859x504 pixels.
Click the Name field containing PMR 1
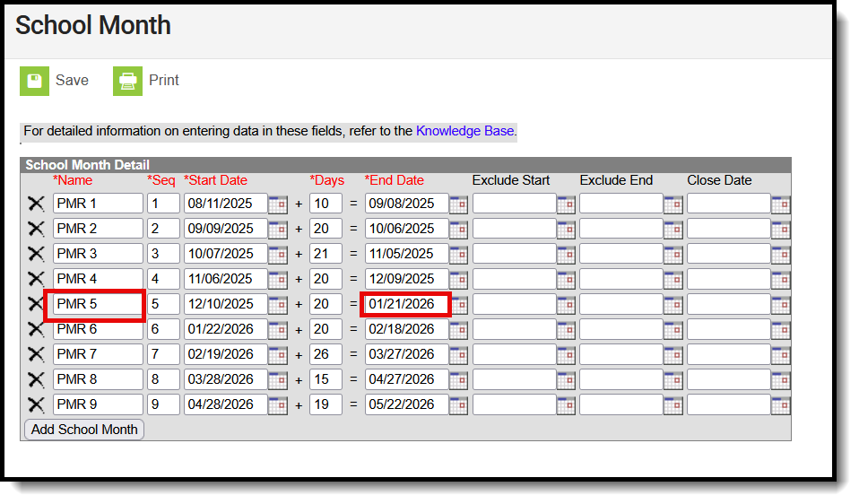[98, 204]
